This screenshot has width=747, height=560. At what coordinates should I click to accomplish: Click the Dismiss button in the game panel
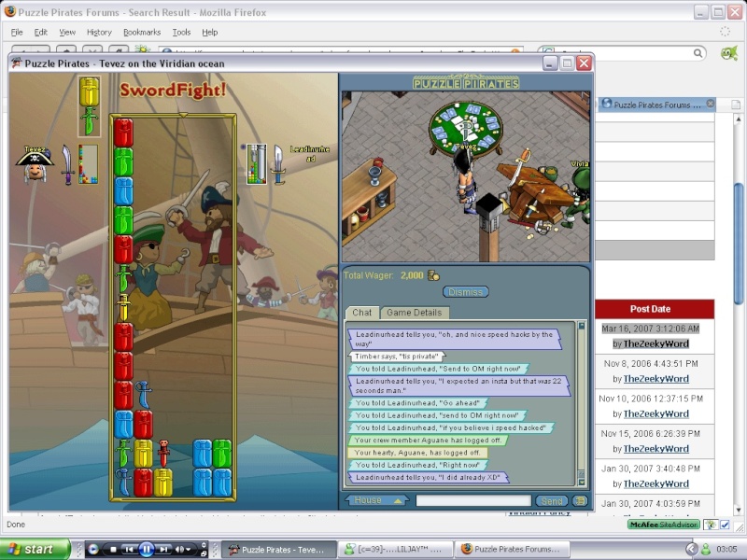tap(465, 291)
